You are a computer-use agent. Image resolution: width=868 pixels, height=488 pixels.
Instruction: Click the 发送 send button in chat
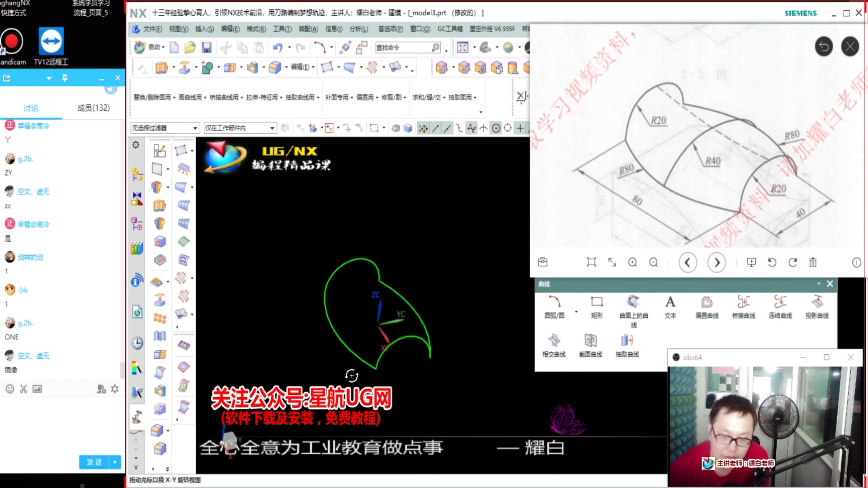pos(94,462)
